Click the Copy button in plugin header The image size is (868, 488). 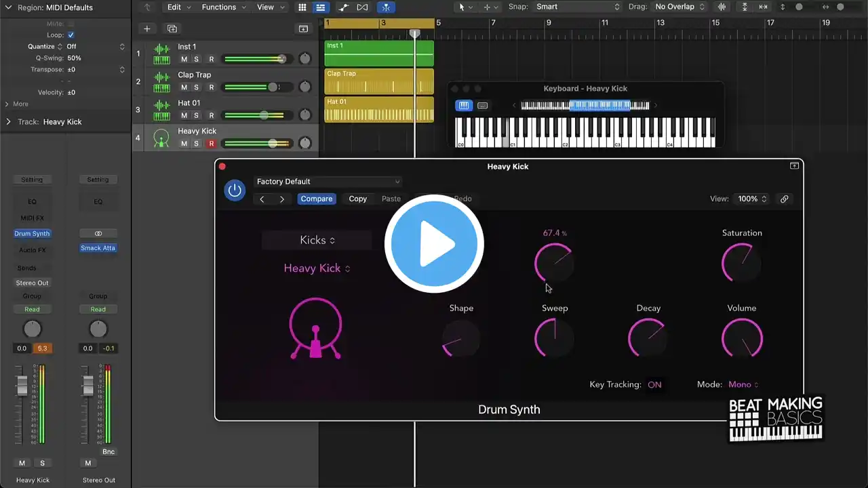tap(357, 199)
